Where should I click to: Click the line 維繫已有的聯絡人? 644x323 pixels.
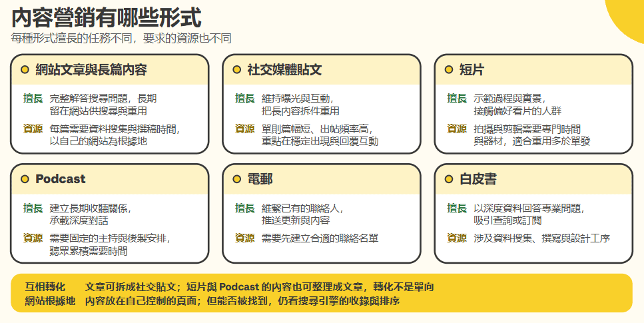point(300,208)
